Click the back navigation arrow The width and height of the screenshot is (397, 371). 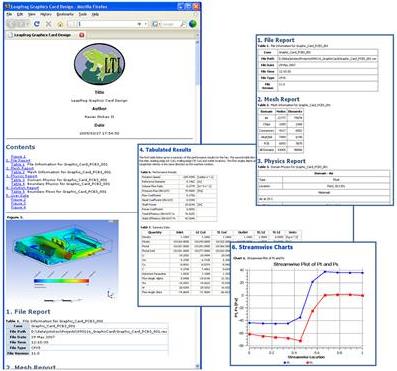[x=12, y=24]
